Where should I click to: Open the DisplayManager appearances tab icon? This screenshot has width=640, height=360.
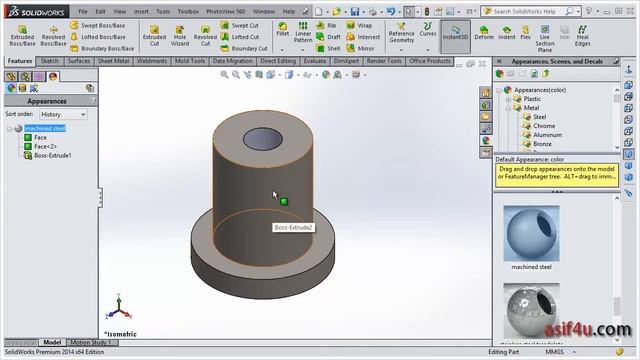[53, 76]
